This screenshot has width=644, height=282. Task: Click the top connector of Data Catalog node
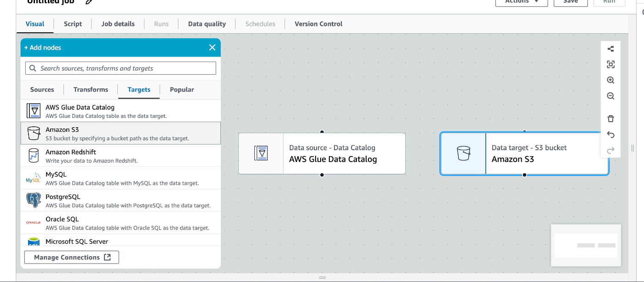322,132
